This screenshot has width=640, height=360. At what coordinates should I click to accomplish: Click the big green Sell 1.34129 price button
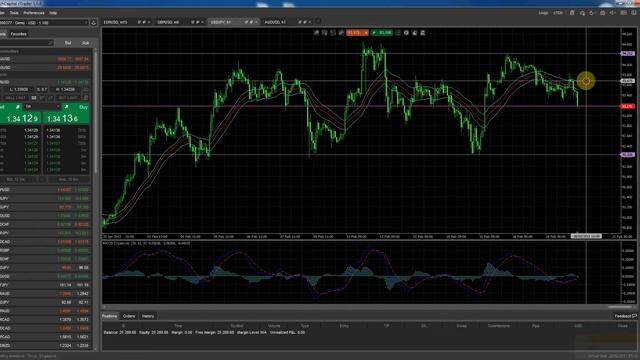point(20,118)
